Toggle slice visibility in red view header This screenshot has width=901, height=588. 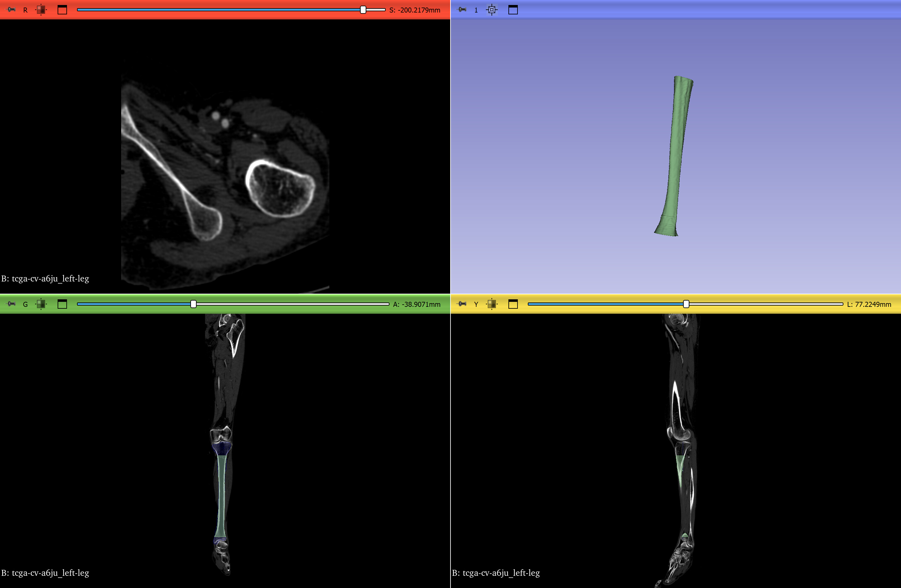click(x=41, y=10)
